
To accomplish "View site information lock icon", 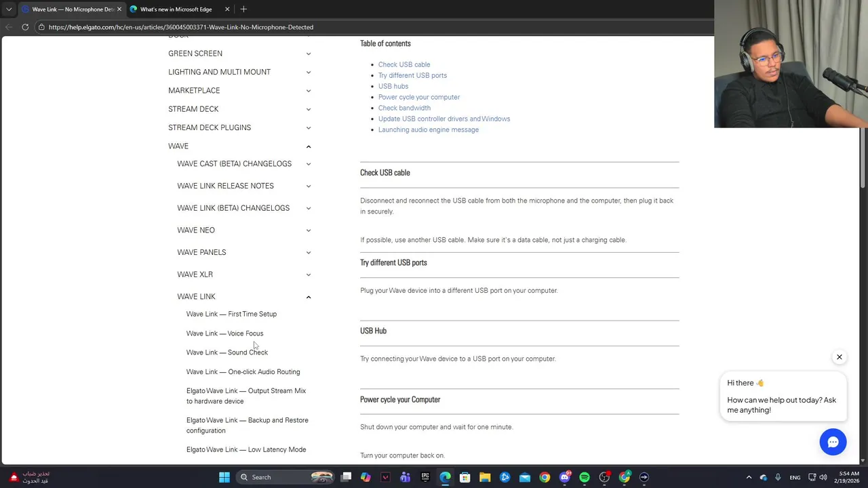I will point(41,27).
